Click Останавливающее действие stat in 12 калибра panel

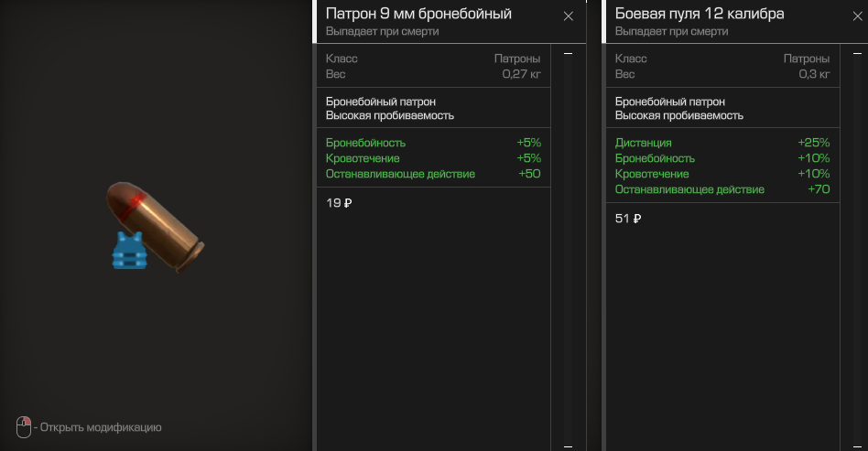[x=689, y=189]
